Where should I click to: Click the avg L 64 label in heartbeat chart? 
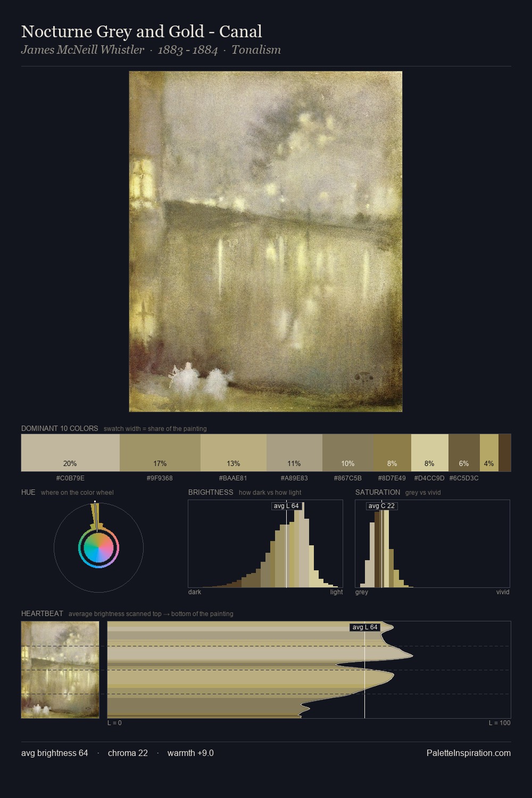pos(365,627)
